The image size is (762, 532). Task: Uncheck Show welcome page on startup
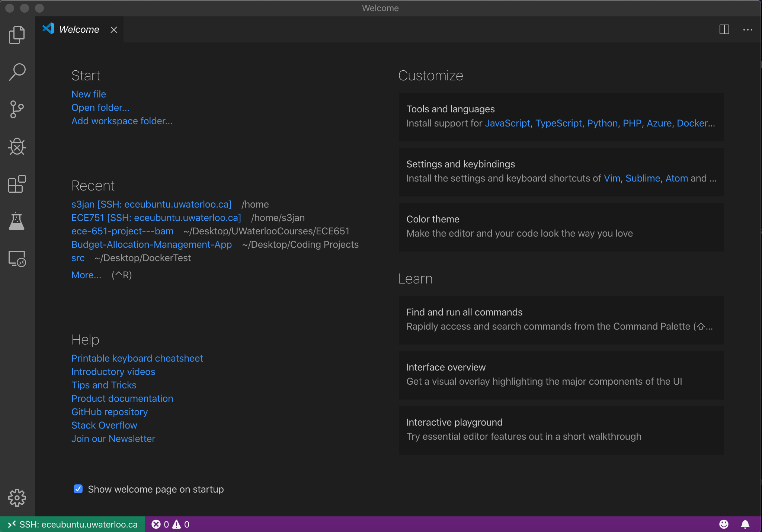[78, 489]
